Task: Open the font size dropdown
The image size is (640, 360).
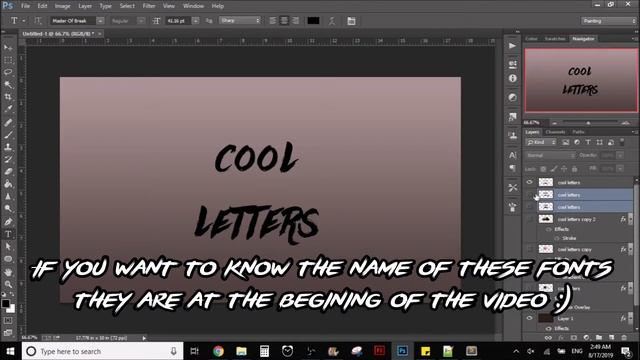Action: click(x=196, y=21)
